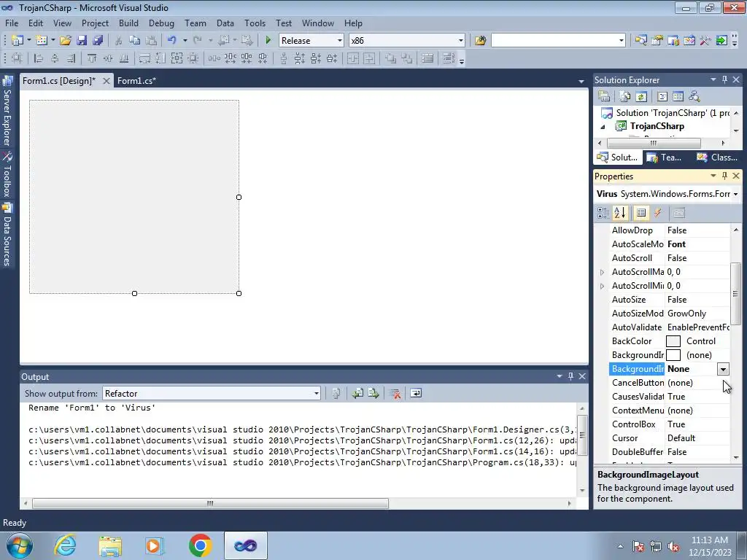747x560 pixels.
Task: Open the Toolbox wrench toolbar icon
Action: pyautogui.click(x=705, y=41)
